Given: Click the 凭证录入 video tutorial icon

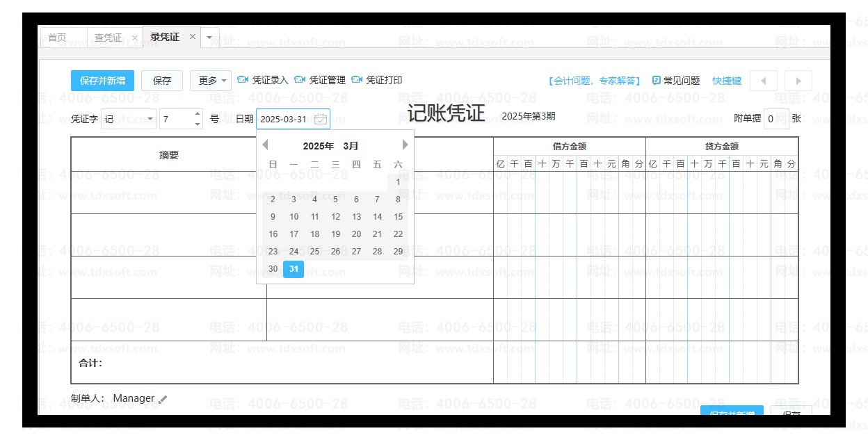Looking at the screenshot, I should pos(243,80).
